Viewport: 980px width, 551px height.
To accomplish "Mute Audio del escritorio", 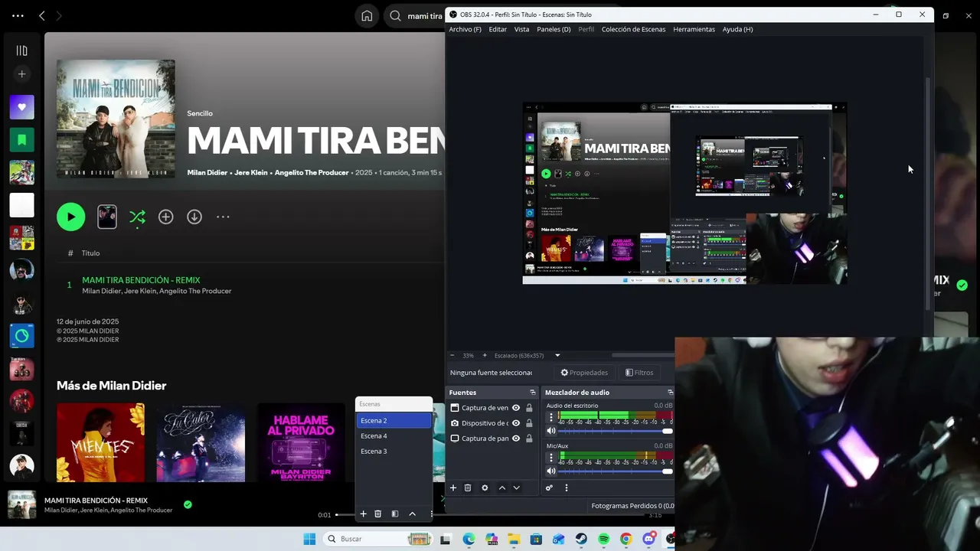I will coord(550,431).
